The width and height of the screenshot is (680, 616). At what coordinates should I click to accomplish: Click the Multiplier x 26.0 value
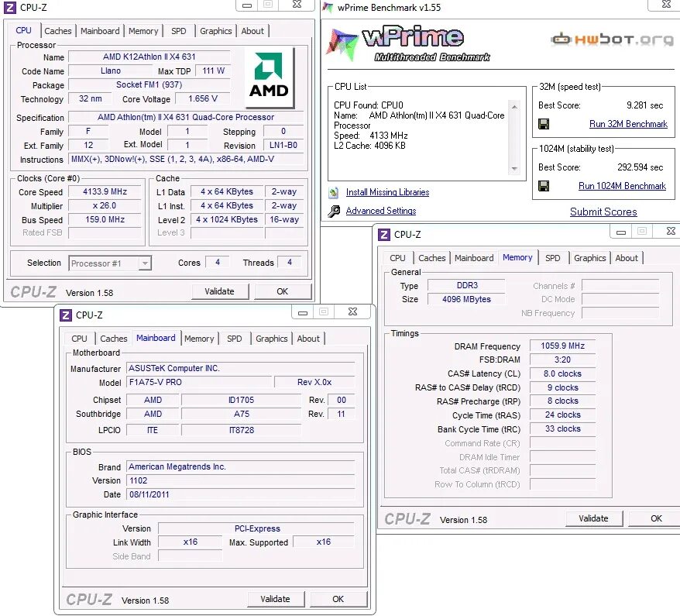click(105, 205)
